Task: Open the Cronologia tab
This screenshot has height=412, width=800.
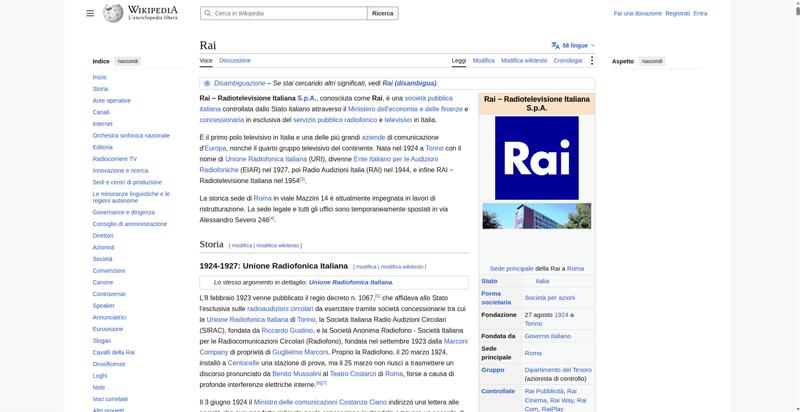Action: [x=568, y=60]
